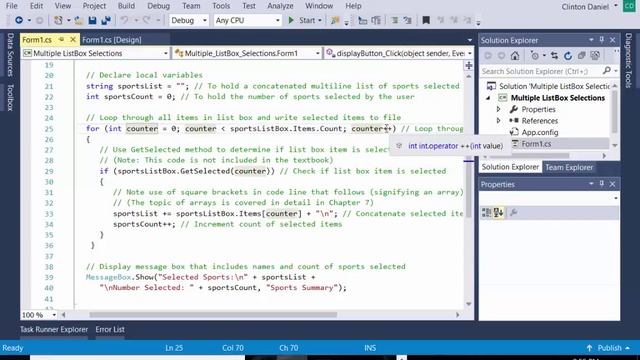Open the Data Sources side panel
Viewport: 640px width, 360px height.
(10, 55)
